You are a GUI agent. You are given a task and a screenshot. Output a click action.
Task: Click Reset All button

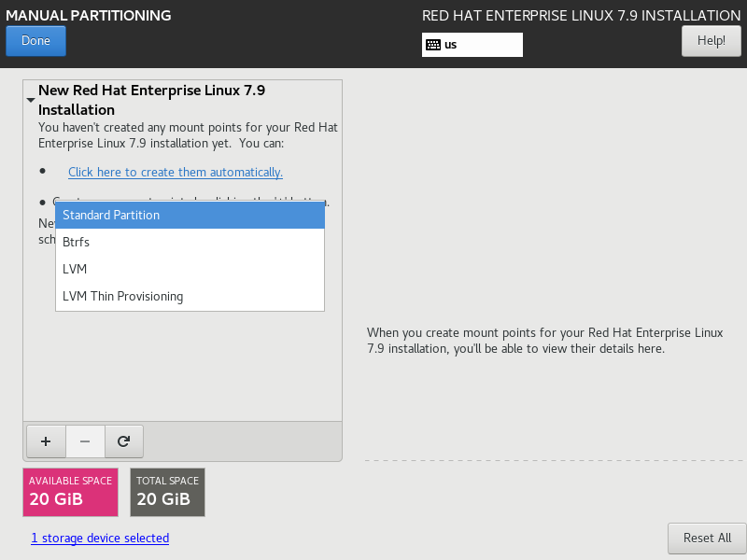[707, 539]
